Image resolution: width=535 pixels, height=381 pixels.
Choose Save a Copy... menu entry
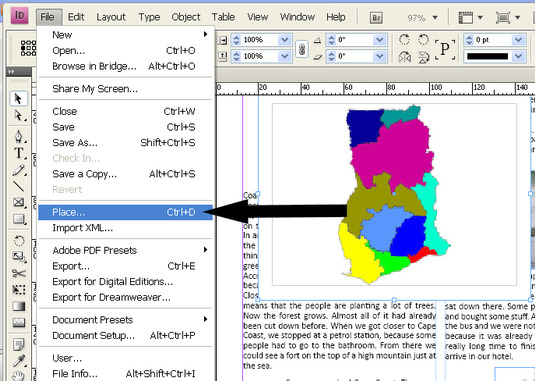[x=126, y=174]
